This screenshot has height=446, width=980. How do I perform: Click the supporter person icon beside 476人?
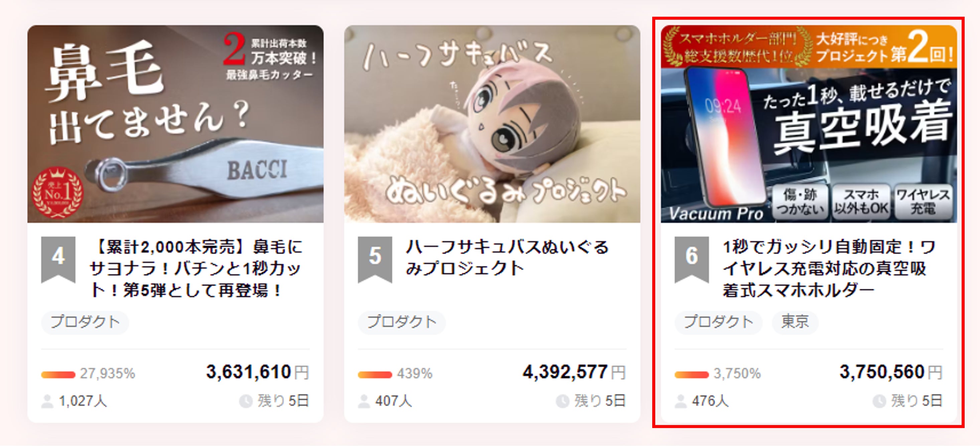pyautogui.click(x=681, y=401)
